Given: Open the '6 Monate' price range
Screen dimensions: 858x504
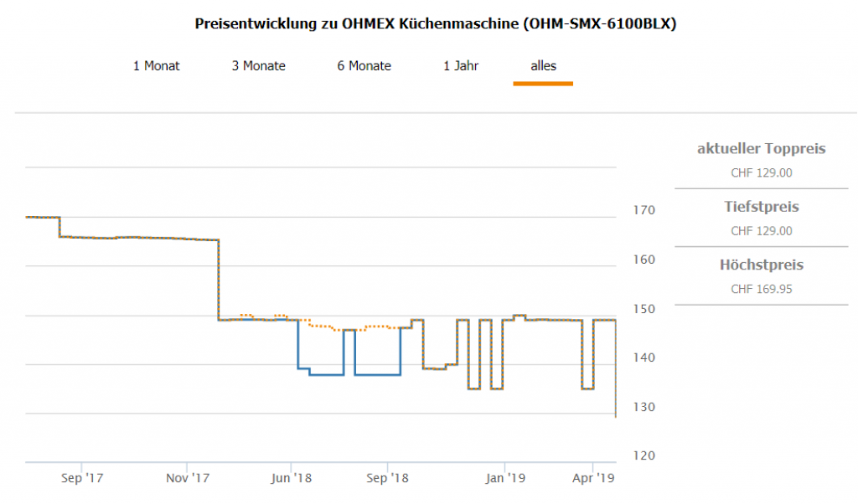Looking at the screenshot, I should click(x=364, y=66).
